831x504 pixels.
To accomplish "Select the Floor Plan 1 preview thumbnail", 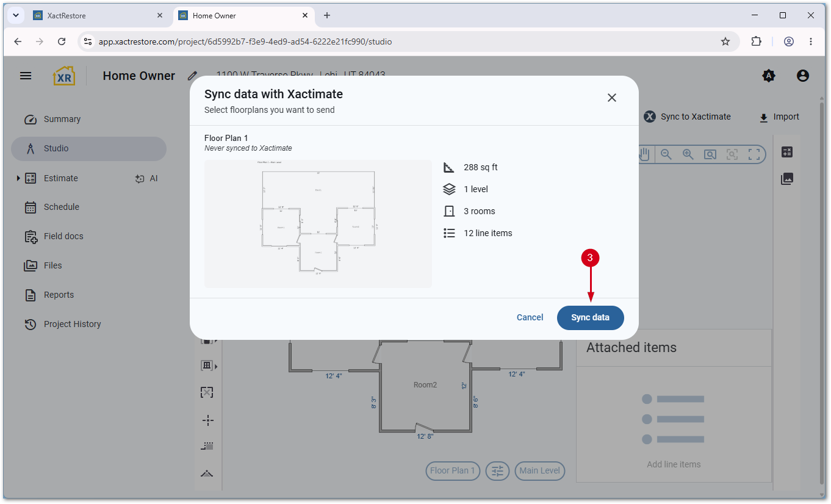I will (318, 223).
